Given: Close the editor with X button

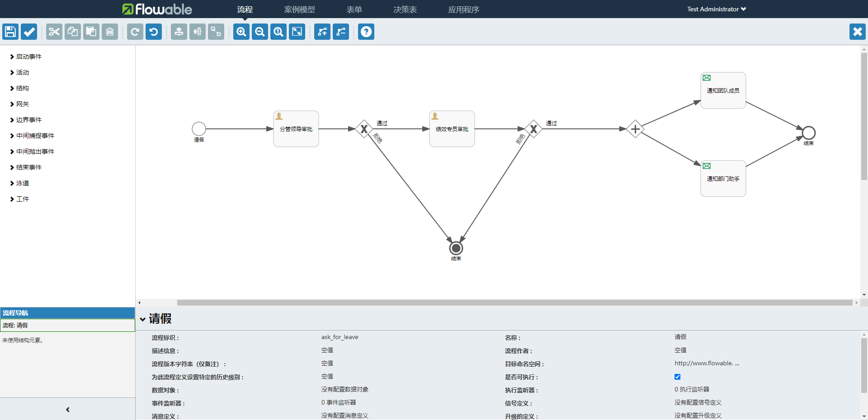Looking at the screenshot, I should [857, 32].
